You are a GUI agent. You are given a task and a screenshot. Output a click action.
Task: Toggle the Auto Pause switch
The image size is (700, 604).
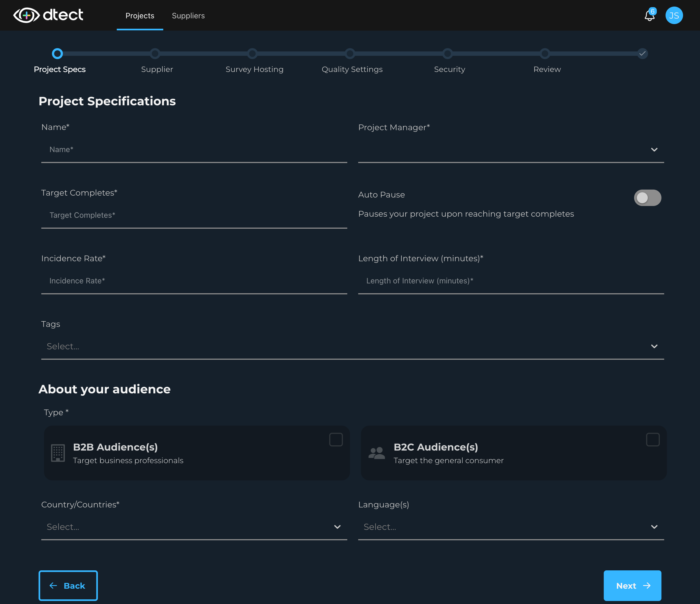click(x=647, y=198)
